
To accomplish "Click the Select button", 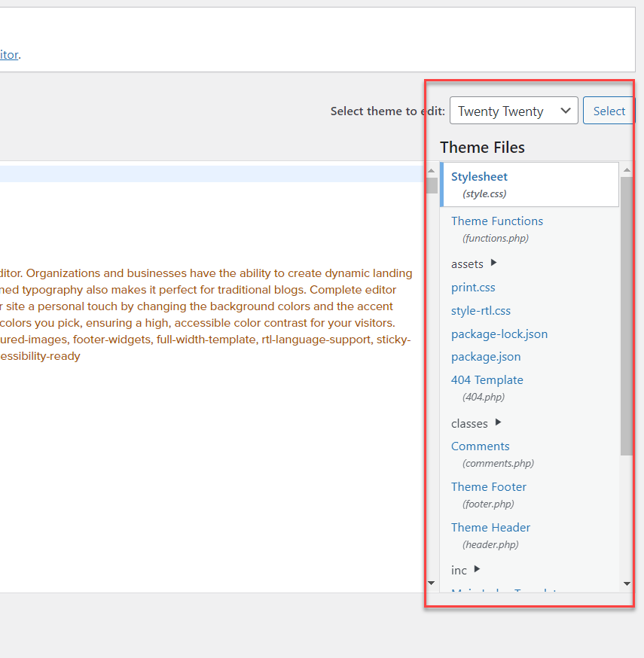I will click(x=609, y=111).
